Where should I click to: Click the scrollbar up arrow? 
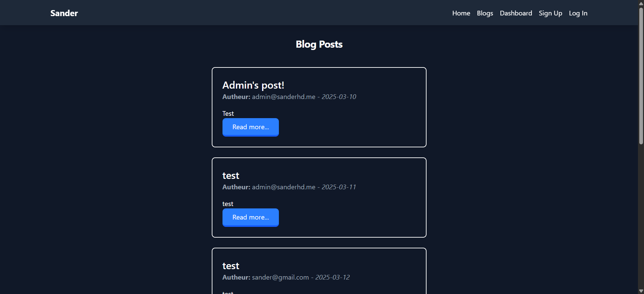(x=641, y=3)
